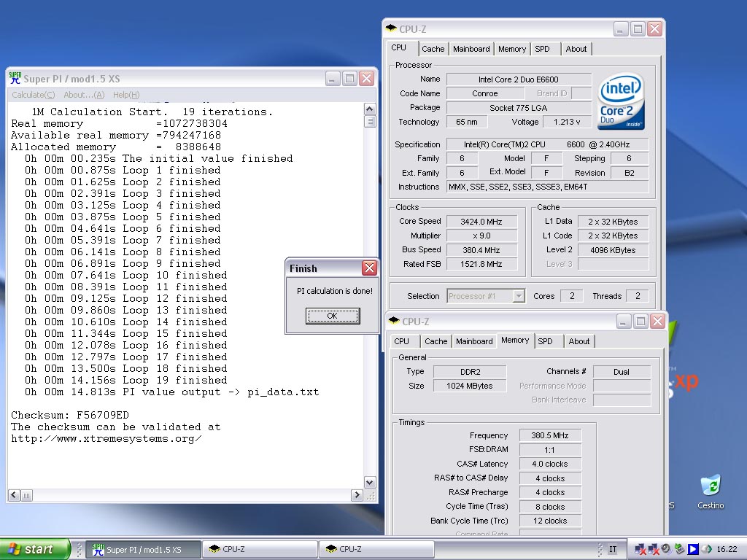Image resolution: width=747 pixels, height=560 pixels.
Task: Click the first network connection tray icon
Action: [640, 550]
